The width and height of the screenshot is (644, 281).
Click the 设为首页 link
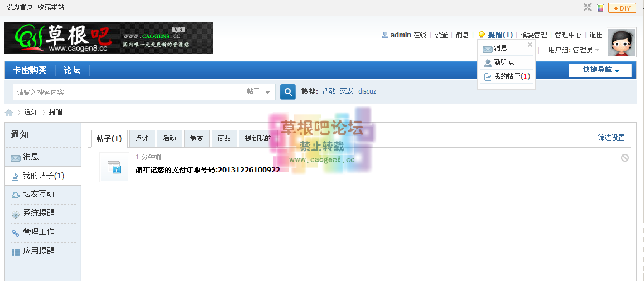coord(20,7)
